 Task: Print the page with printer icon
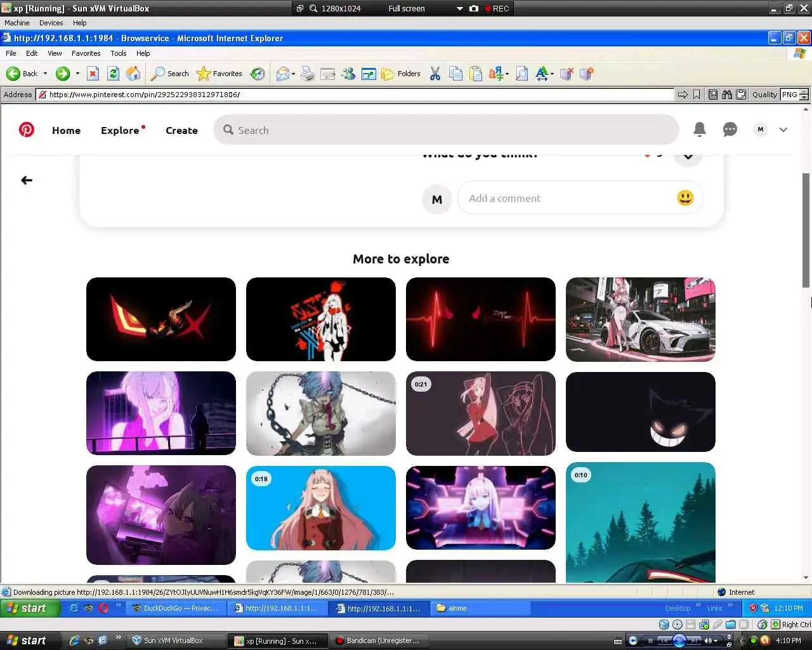308,74
